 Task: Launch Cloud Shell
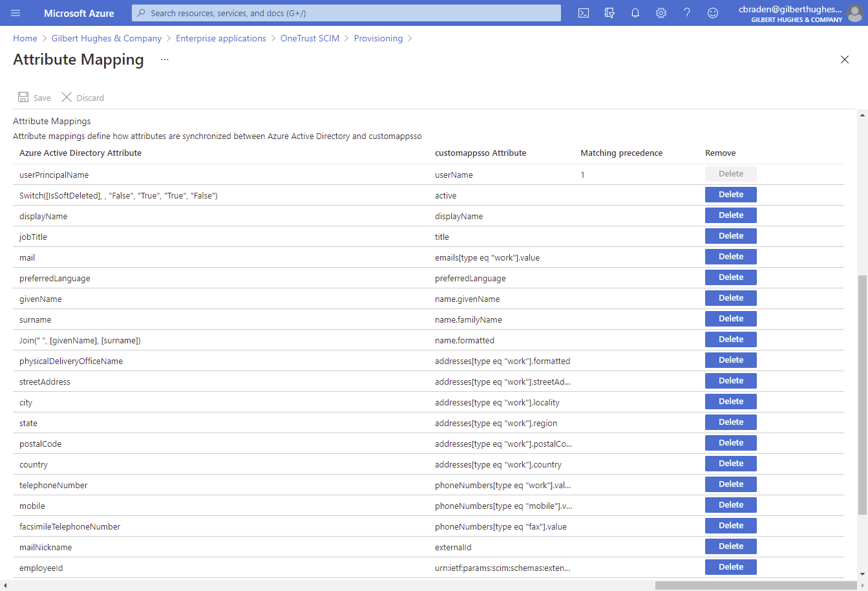(x=583, y=13)
